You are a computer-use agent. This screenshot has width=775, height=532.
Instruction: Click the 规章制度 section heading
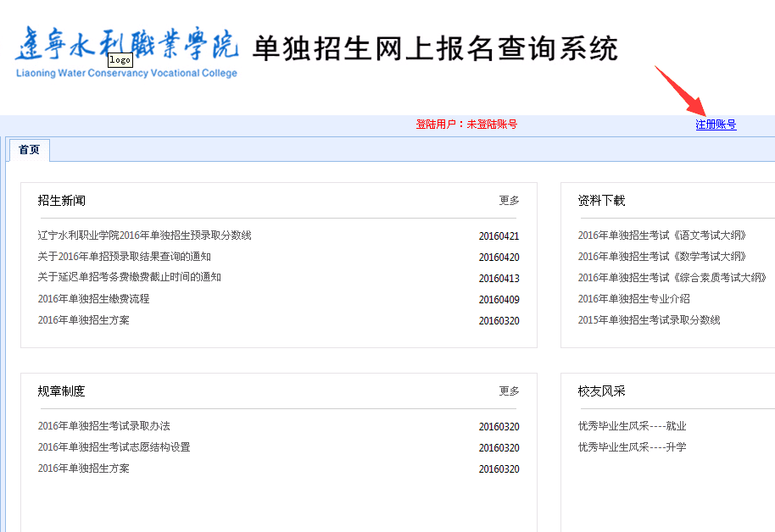(62, 391)
